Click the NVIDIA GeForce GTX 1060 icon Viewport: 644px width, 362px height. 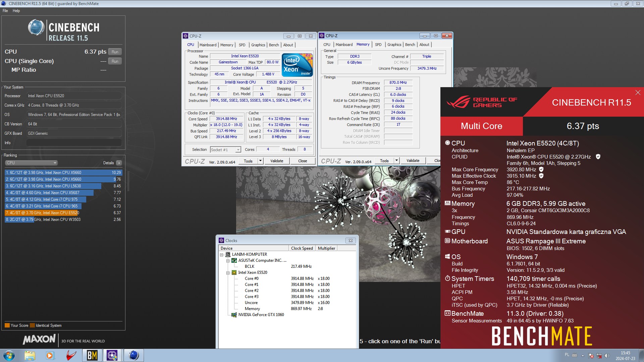234,315
